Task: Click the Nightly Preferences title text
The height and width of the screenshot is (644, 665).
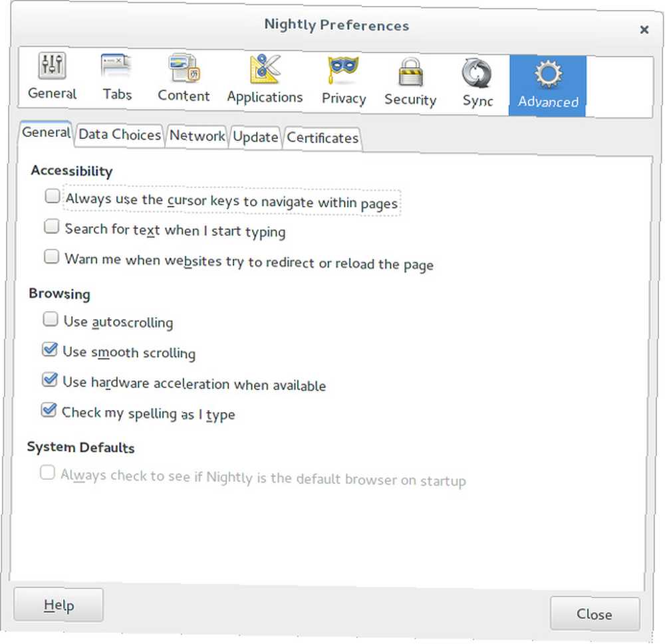Action: pos(336,25)
